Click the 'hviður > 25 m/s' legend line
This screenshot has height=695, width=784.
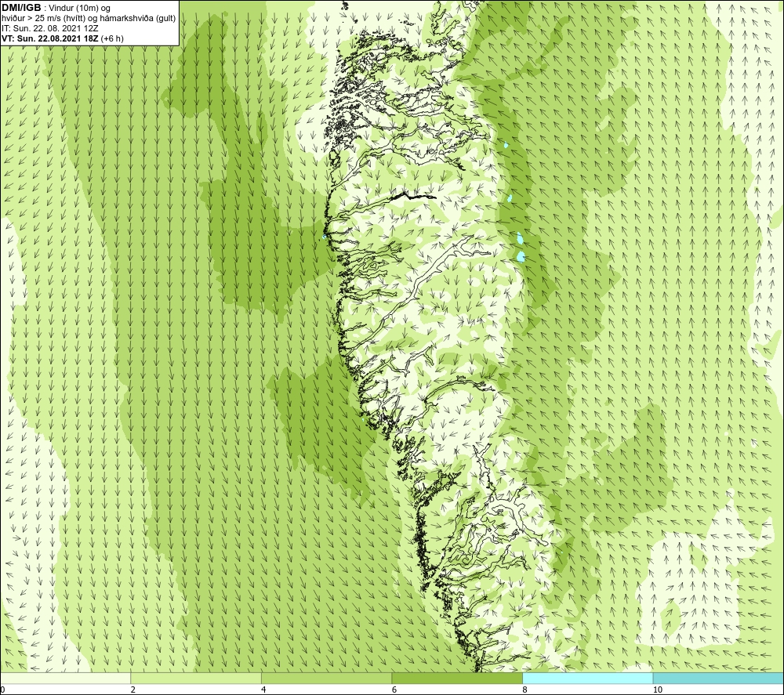tap(89, 19)
